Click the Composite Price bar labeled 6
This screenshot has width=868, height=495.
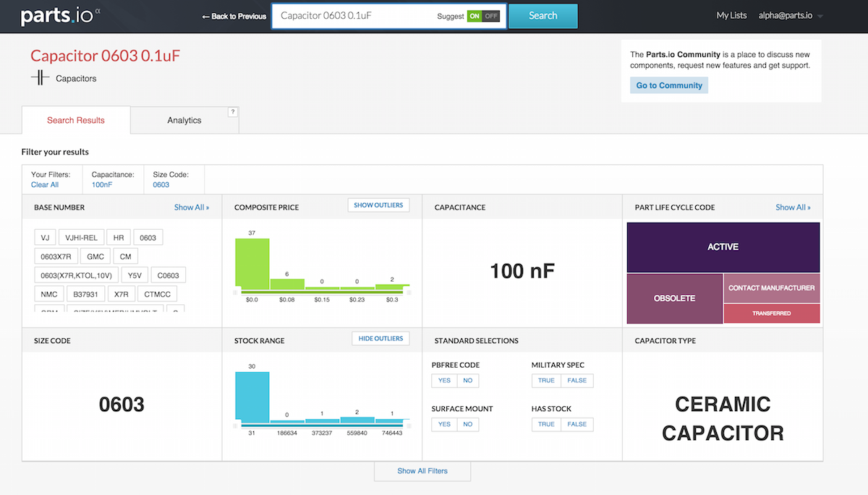click(287, 284)
